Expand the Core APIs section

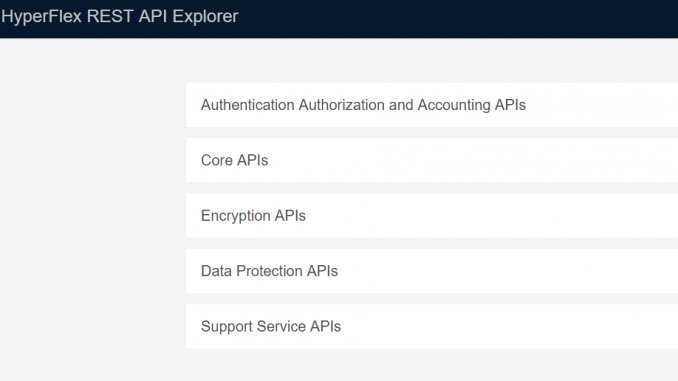click(x=432, y=160)
